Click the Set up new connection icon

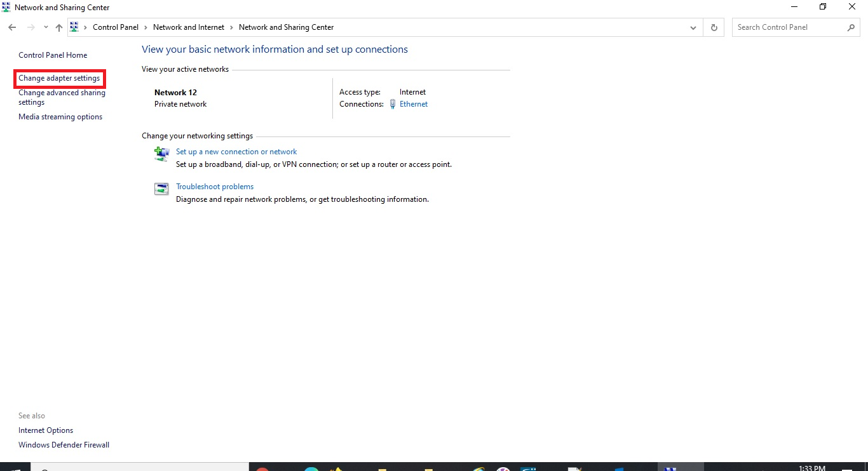[161, 154]
